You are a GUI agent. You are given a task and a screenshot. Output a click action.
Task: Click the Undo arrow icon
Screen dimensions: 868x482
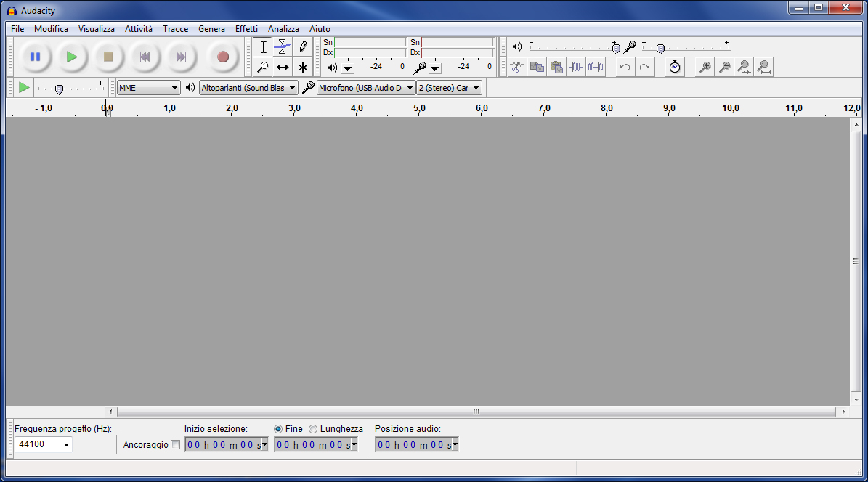625,68
